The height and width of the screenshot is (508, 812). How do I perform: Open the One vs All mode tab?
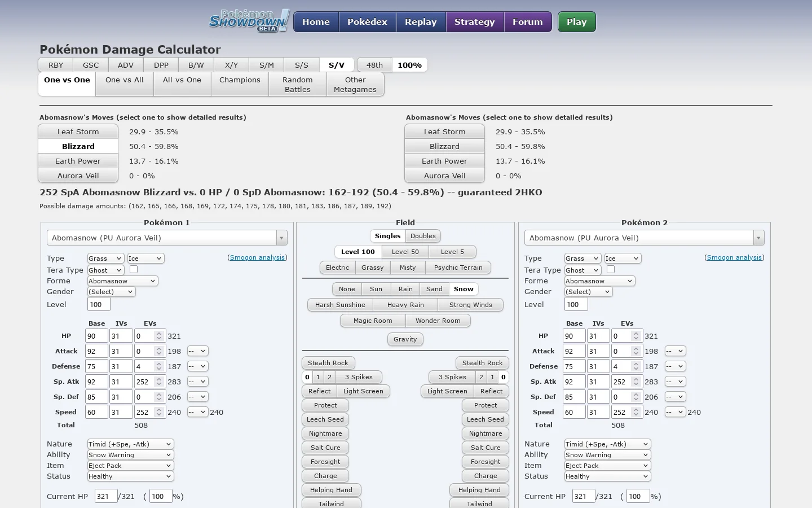click(x=125, y=84)
